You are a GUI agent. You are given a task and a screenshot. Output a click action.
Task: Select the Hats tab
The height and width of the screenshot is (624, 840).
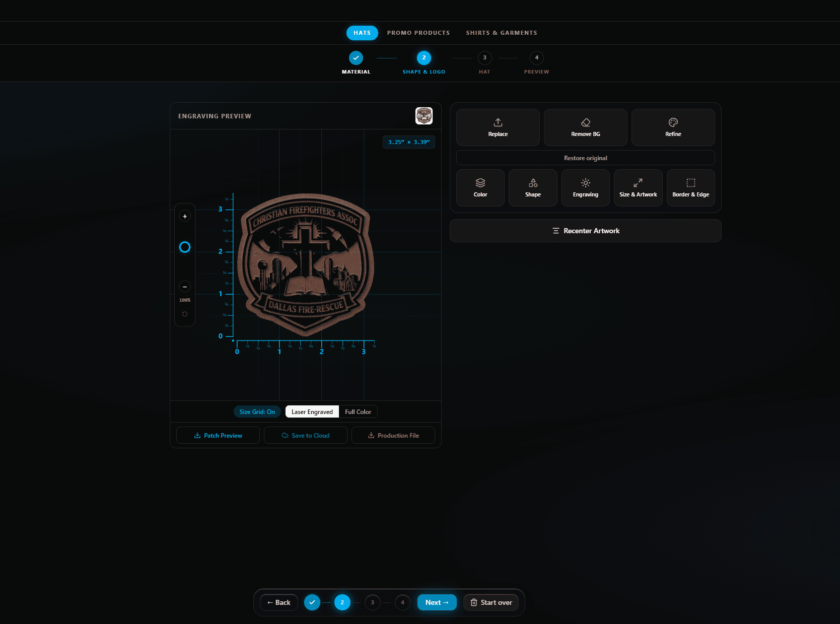point(362,33)
